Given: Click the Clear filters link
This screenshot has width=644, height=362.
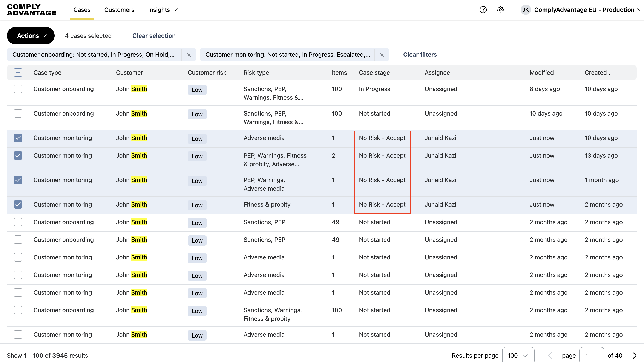Looking at the screenshot, I should pos(420,55).
